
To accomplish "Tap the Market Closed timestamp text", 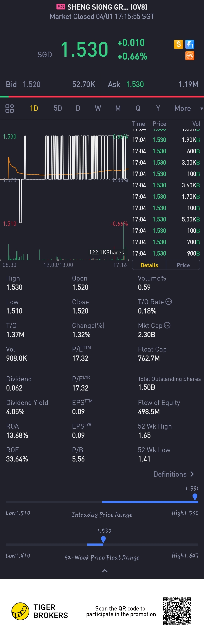I will pyautogui.click(x=102, y=16).
